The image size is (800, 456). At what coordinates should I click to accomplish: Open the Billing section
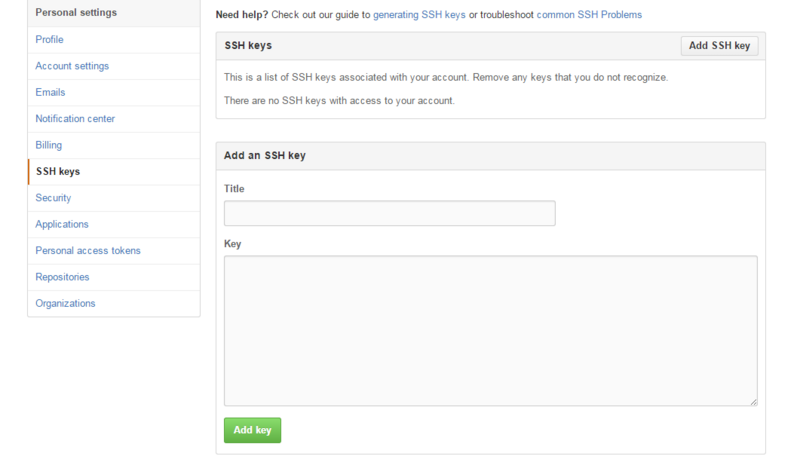pyautogui.click(x=48, y=145)
